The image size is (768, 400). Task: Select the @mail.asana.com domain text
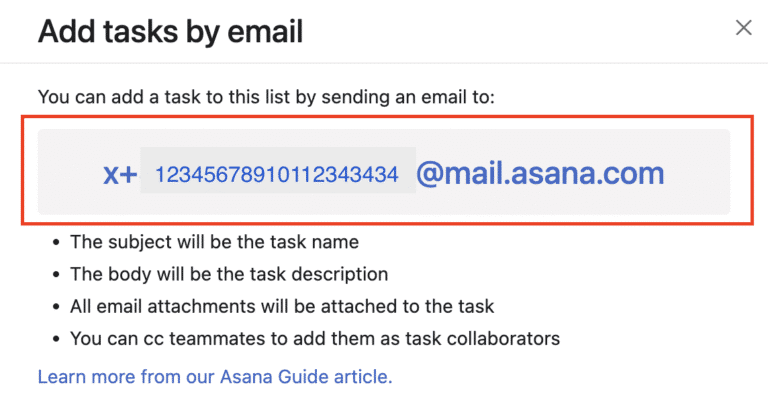pyautogui.click(x=540, y=174)
